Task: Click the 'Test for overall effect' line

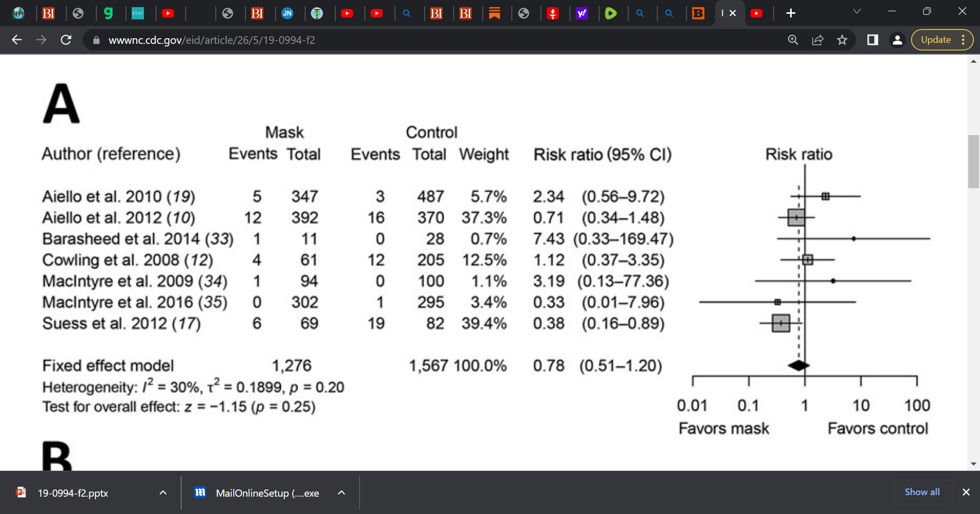Action: (x=179, y=407)
